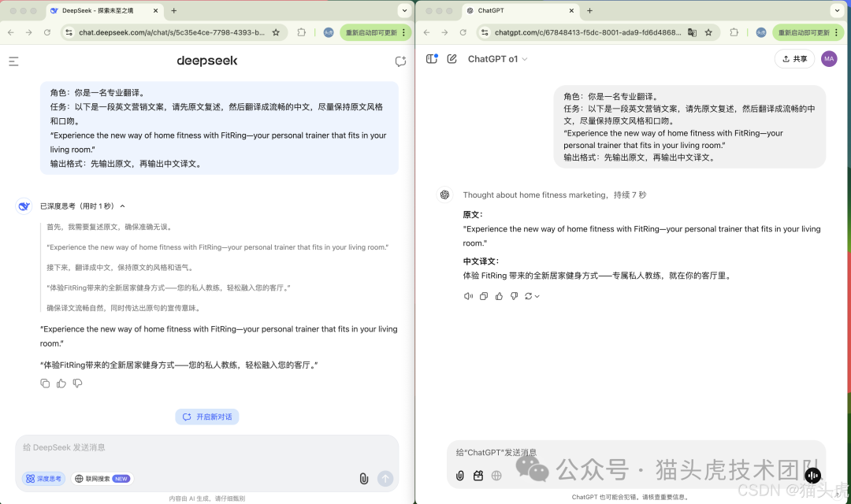The width and height of the screenshot is (851, 504).
Task: Open regenerate response dropdown in ChatGPT
Action: click(x=532, y=296)
